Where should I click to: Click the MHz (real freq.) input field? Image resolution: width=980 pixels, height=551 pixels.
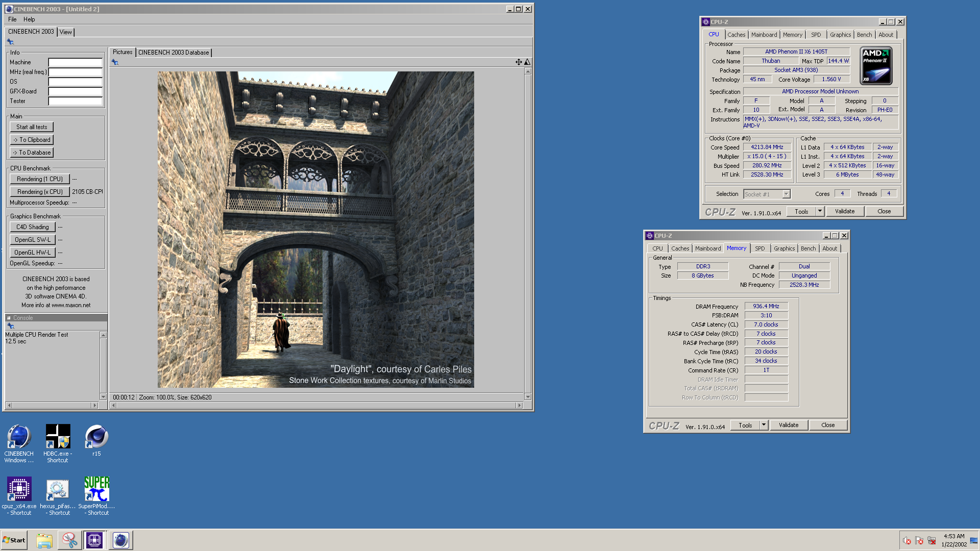[76, 72]
